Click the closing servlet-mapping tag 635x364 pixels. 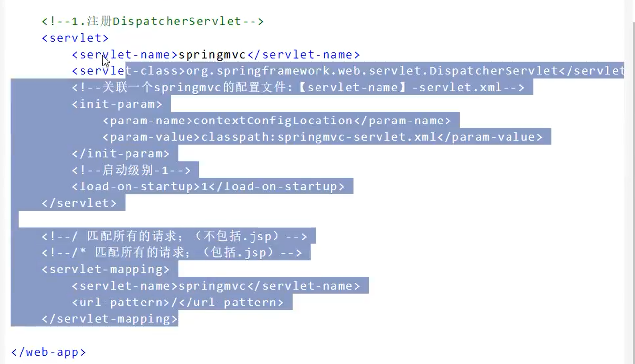(109, 319)
